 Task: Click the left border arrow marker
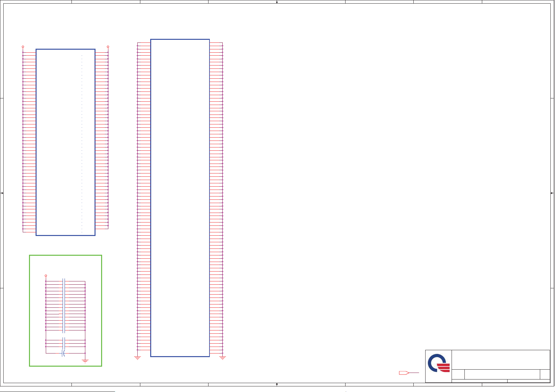point(2,193)
